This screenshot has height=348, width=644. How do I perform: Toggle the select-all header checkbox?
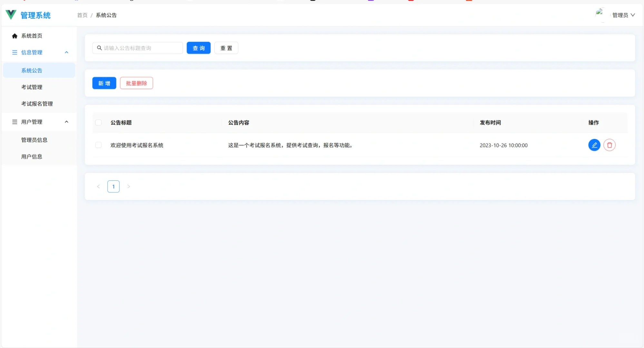pyautogui.click(x=98, y=122)
